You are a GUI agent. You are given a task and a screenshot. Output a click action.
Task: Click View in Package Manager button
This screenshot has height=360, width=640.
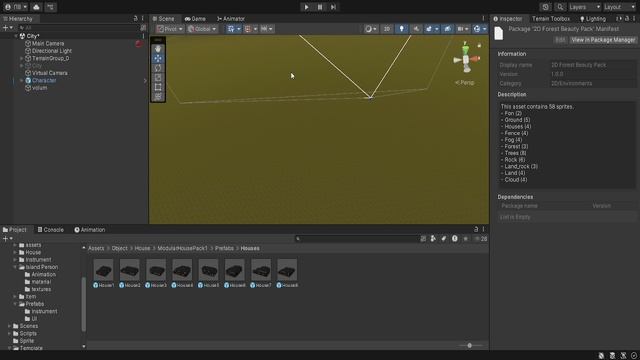603,40
